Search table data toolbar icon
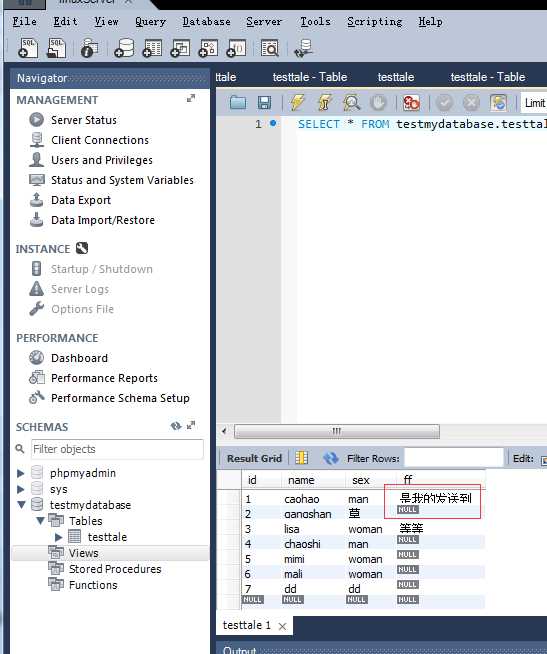This screenshot has height=654, width=547. click(x=270, y=48)
